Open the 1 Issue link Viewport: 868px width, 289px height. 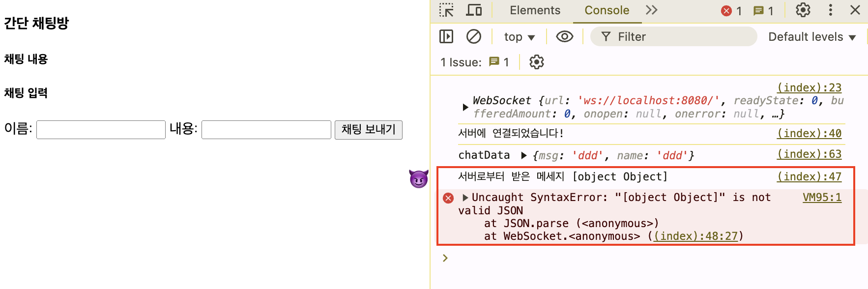[475, 62]
